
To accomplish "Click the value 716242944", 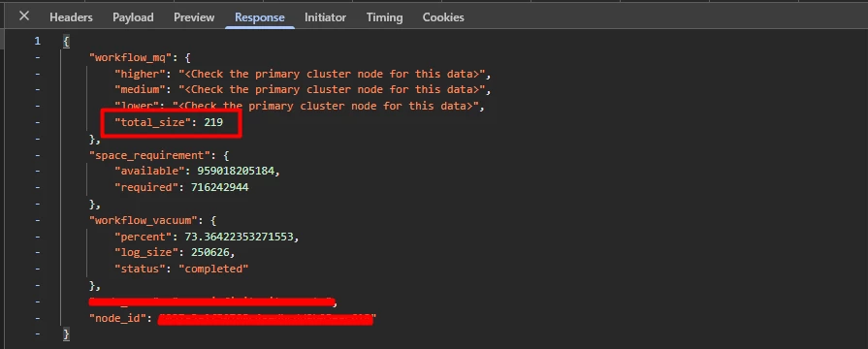I will point(220,187).
